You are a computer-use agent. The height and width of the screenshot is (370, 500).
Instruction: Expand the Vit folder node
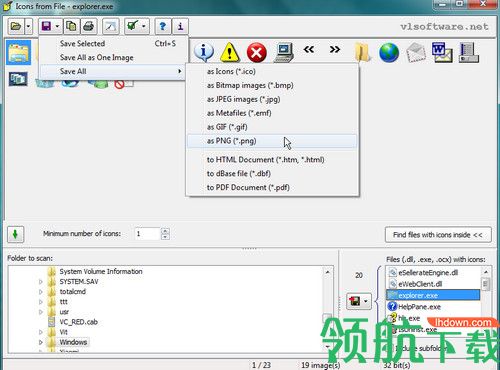41,332
